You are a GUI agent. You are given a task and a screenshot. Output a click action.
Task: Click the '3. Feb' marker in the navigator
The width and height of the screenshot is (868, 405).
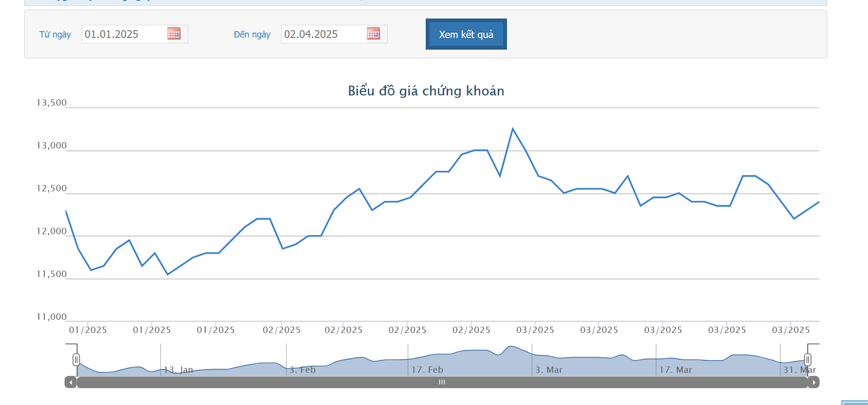[x=302, y=370]
